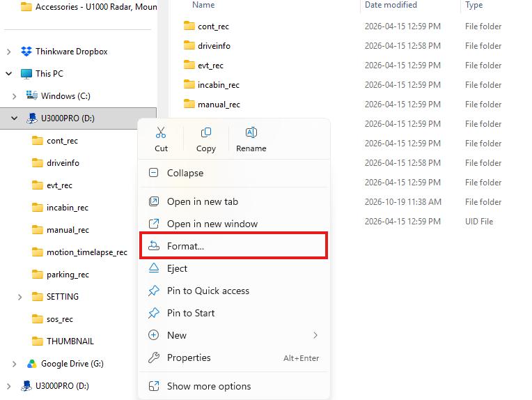Select evt_rec folder in the tree
532x400 pixels.
tap(59, 185)
